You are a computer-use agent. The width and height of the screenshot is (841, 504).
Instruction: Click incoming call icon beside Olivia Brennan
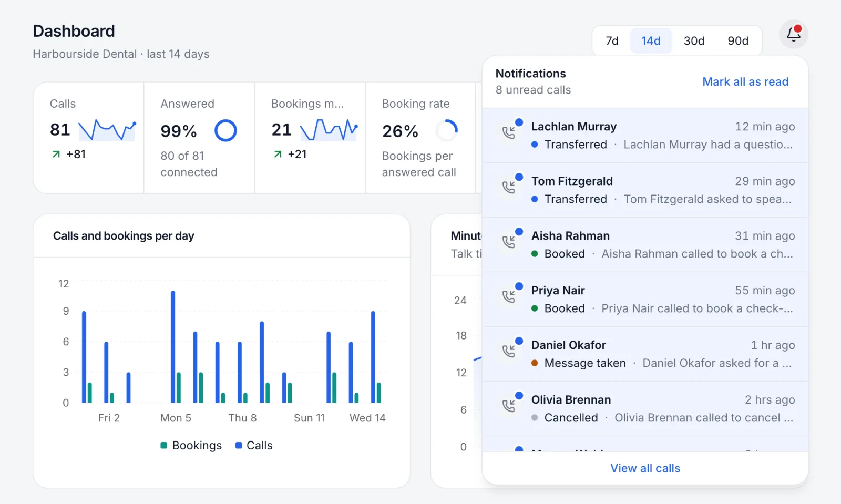tap(508, 406)
